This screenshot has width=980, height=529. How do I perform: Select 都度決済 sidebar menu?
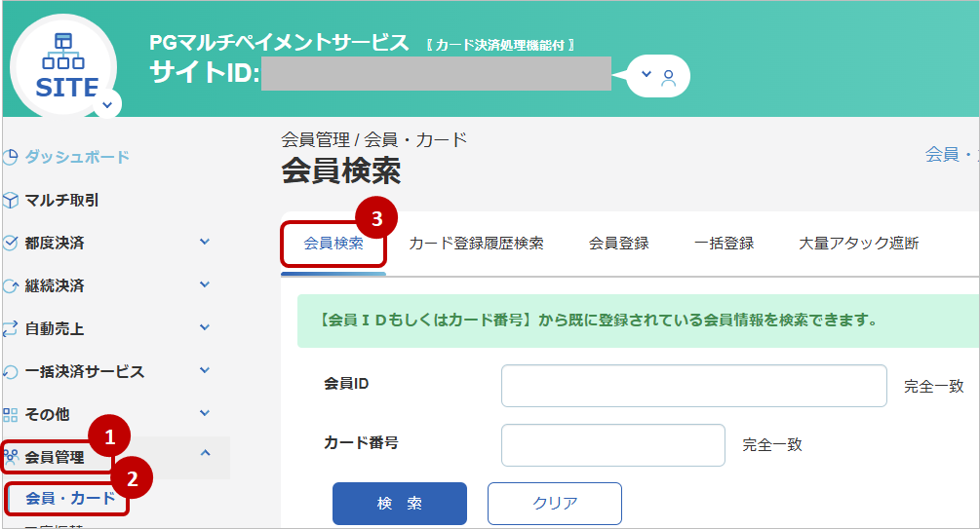pyautogui.click(x=55, y=243)
